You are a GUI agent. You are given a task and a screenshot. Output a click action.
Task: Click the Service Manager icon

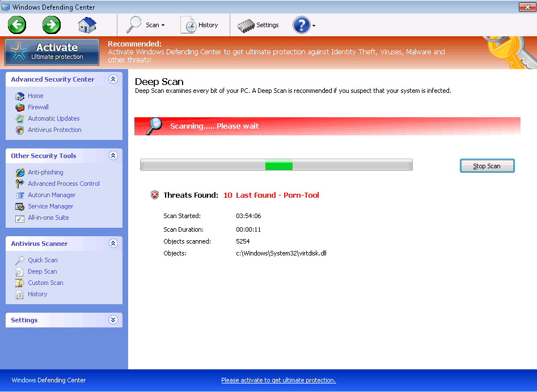[x=20, y=206]
